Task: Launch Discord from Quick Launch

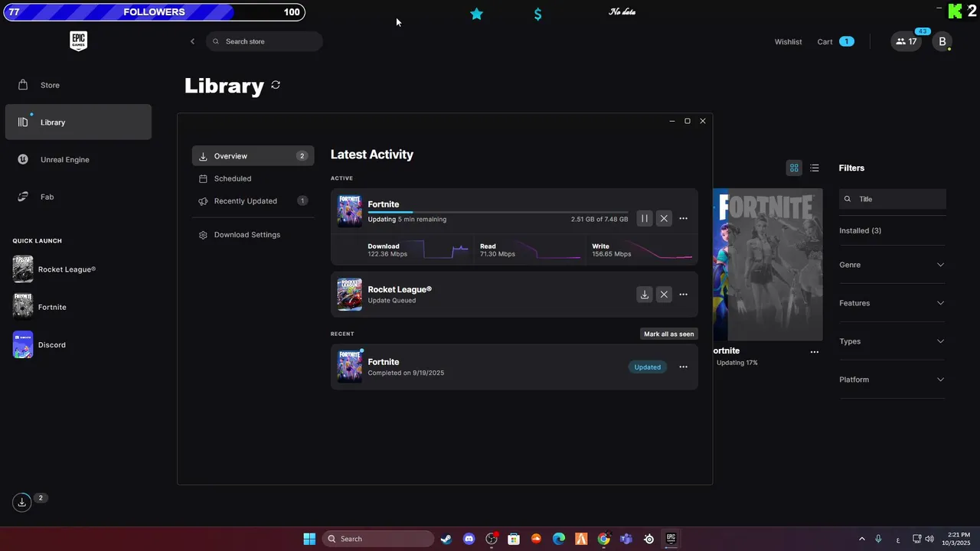Action: 39,344
